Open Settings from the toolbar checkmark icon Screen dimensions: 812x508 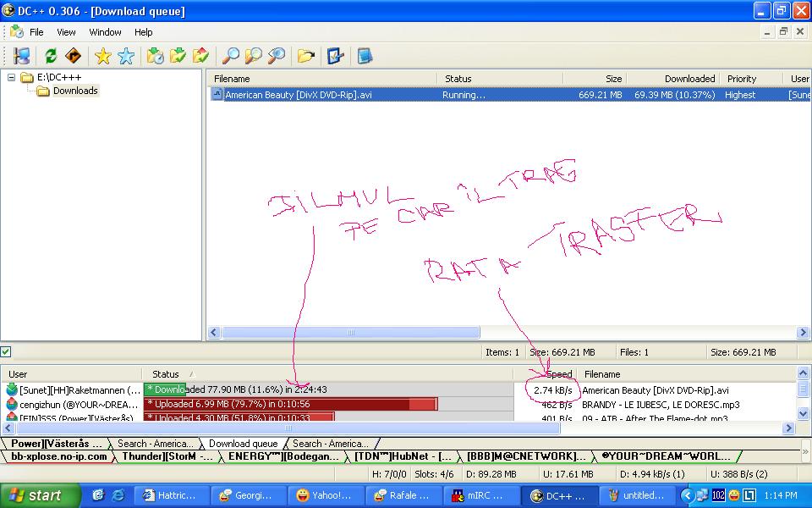point(336,56)
